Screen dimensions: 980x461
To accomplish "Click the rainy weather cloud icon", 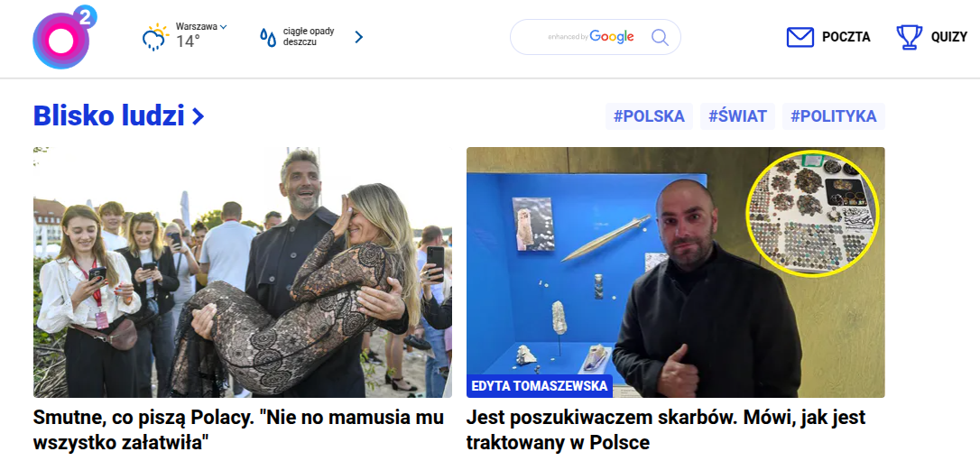I will [155, 37].
